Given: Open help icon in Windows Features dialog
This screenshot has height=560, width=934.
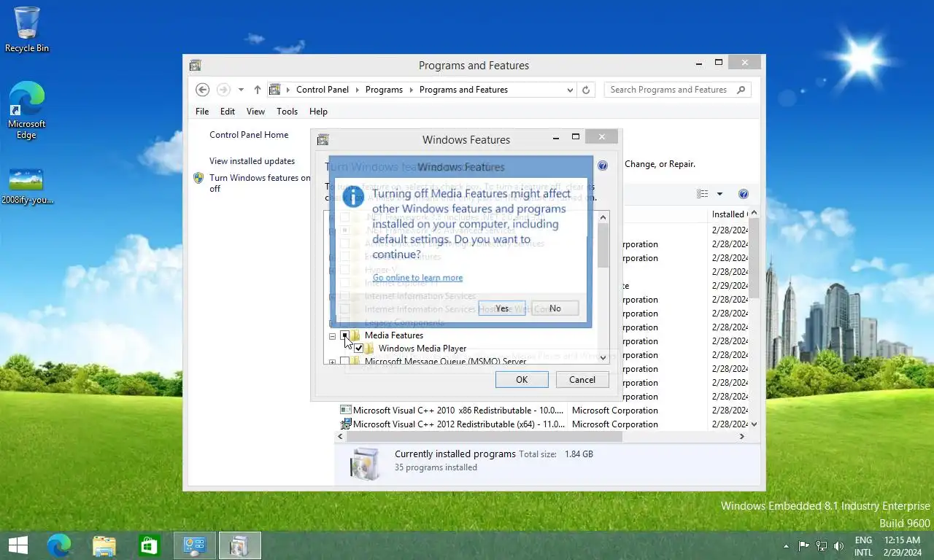Looking at the screenshot, I should click(603, 166).
